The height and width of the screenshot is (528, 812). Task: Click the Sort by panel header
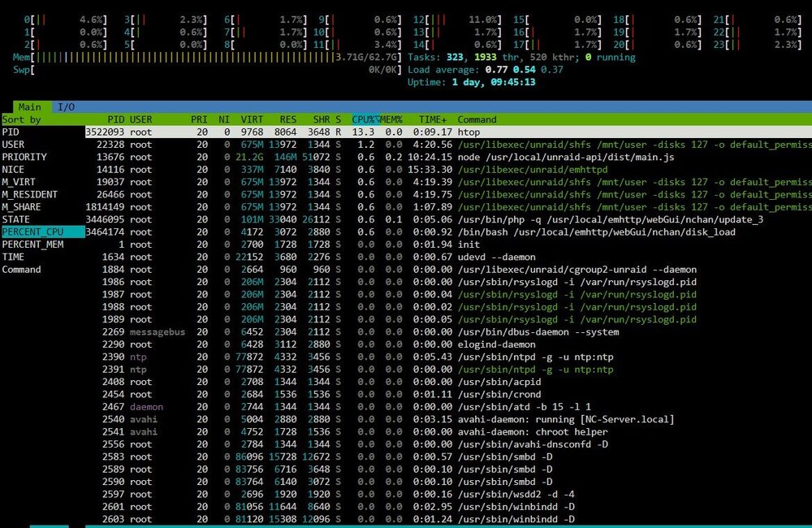pos(42,119)
